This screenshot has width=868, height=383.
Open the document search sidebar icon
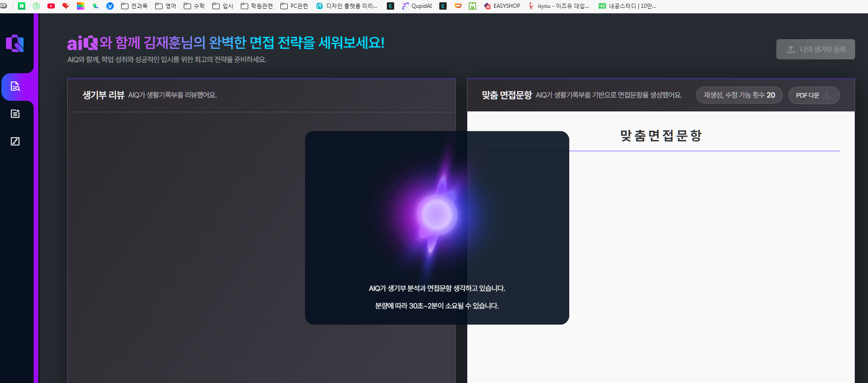pos(15,86)
